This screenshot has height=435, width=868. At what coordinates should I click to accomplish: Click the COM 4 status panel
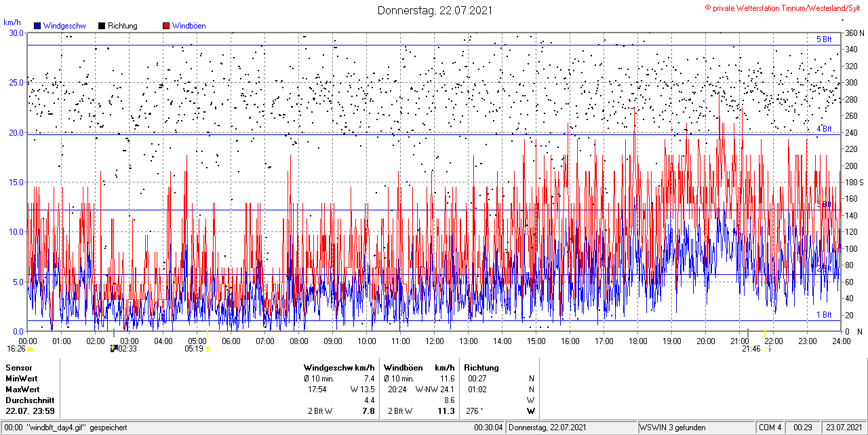[x=770, y=428]
